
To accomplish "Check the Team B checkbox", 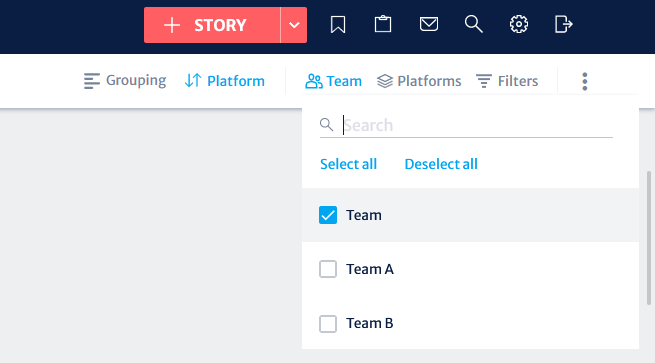I will [328, 323].
